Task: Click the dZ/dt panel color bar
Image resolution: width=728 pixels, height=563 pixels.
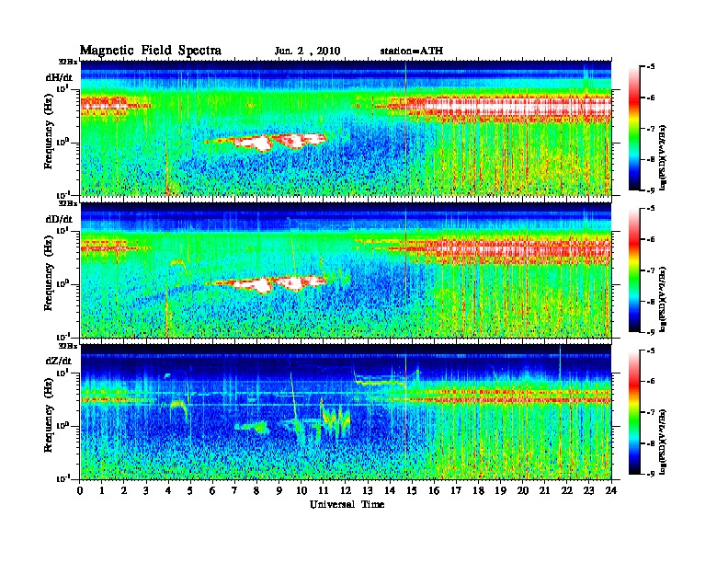Action: [x=634, y=412]
